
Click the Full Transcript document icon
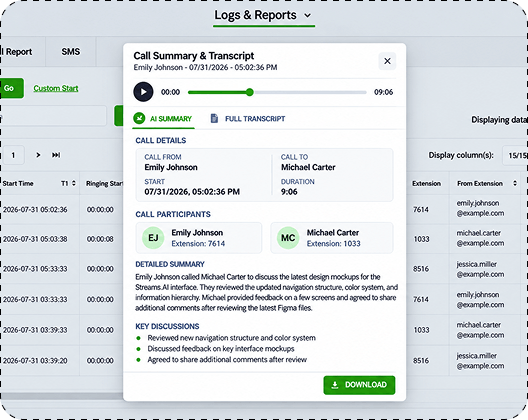tap(214, 118)
